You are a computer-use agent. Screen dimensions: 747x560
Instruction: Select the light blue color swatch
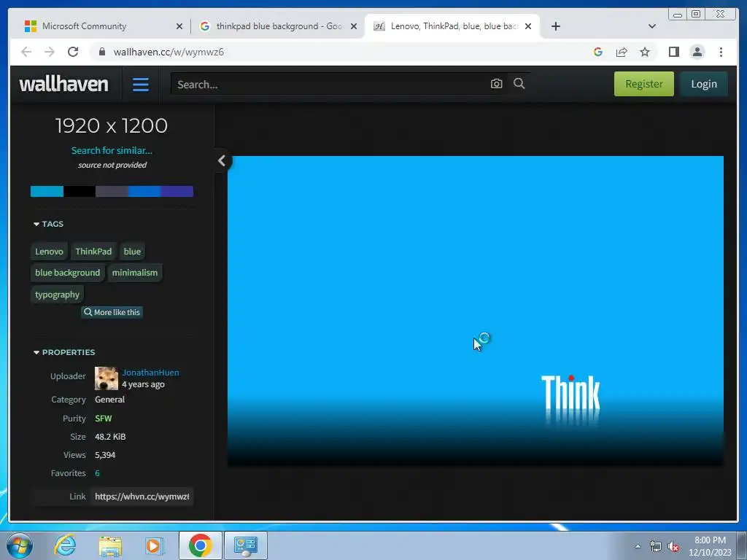[x=47, y=192]
